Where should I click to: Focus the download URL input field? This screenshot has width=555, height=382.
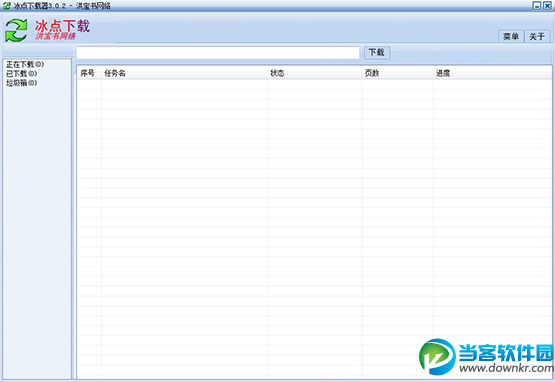click(x=218, y=53)
